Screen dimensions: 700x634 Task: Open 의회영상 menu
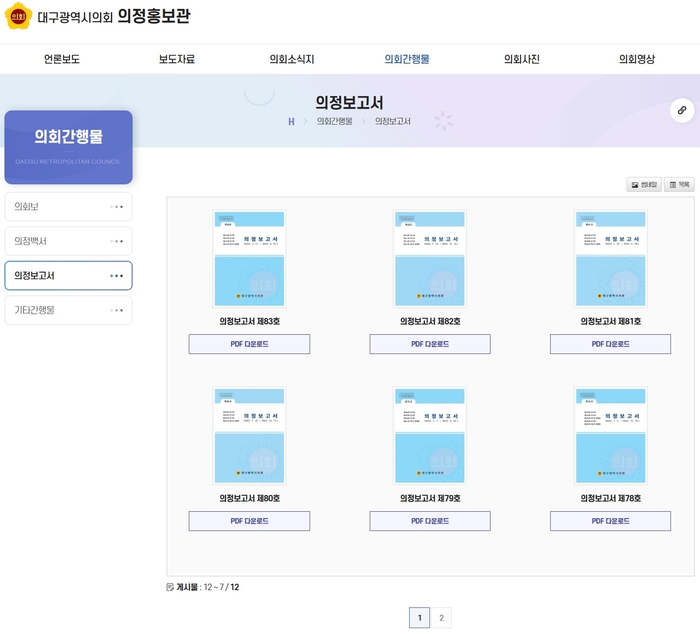[637, 59]
